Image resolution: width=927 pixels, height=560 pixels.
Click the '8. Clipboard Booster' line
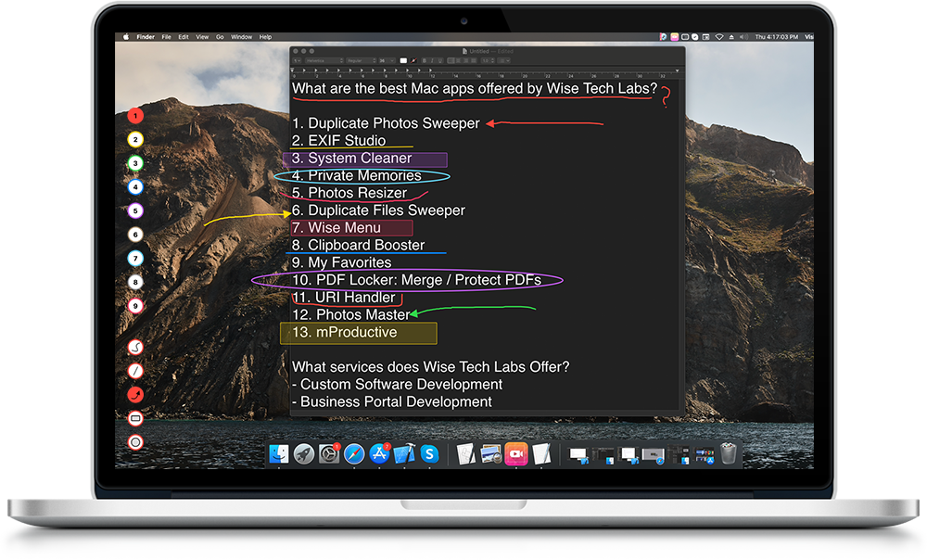358,246
